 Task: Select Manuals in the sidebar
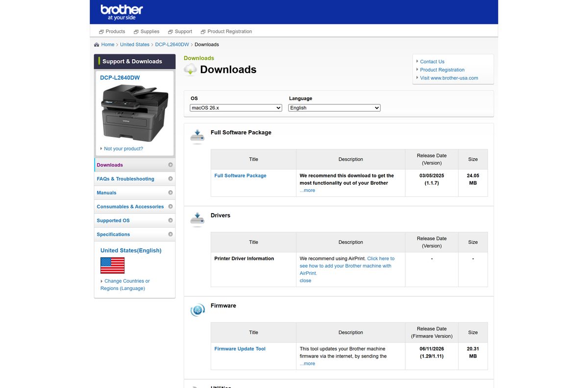(x=135, y=193)
